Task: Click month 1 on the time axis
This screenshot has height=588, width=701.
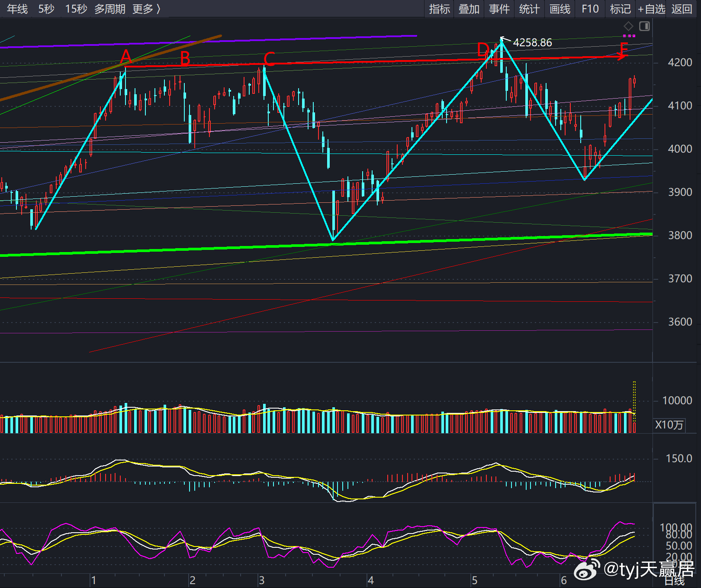Action: [x=93, y=580]
